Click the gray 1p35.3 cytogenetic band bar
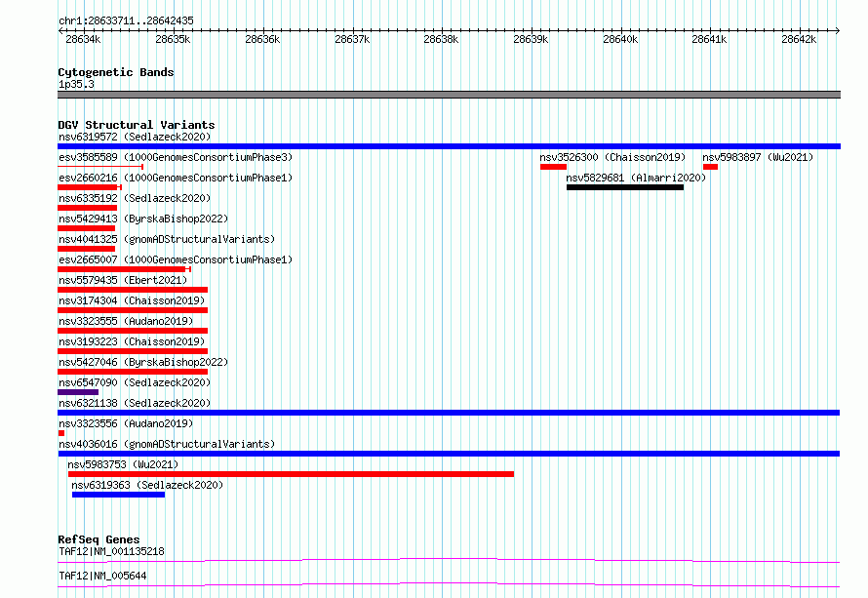This screenshot has height=598, width=868. (449, 95)
